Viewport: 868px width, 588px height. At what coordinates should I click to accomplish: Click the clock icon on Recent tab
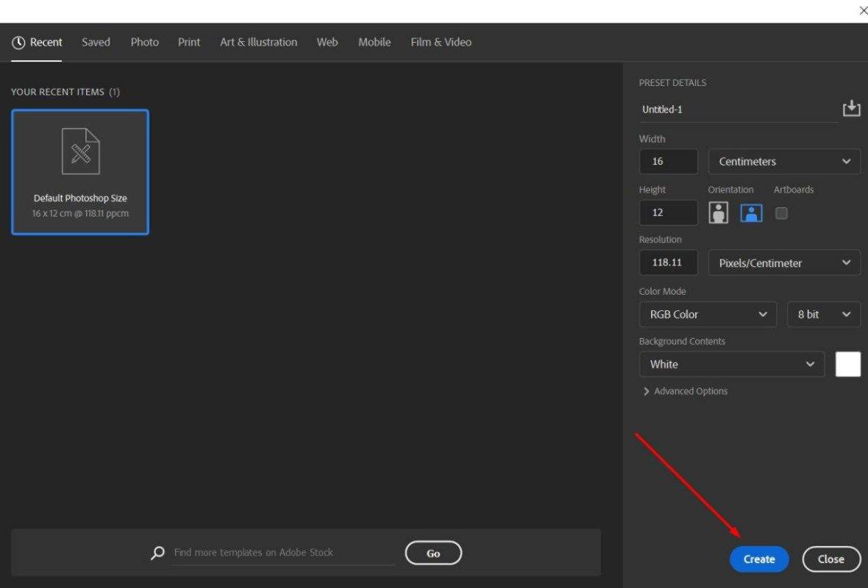click(18, 43)
